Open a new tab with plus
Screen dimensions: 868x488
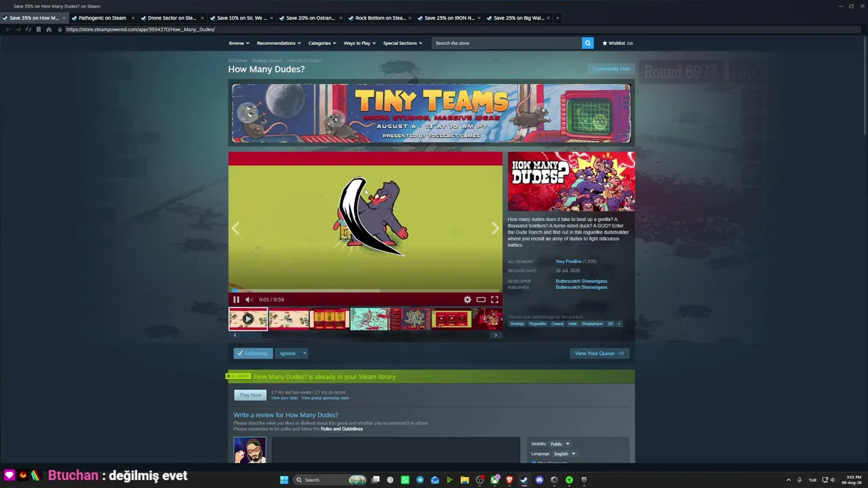point(557,18)
